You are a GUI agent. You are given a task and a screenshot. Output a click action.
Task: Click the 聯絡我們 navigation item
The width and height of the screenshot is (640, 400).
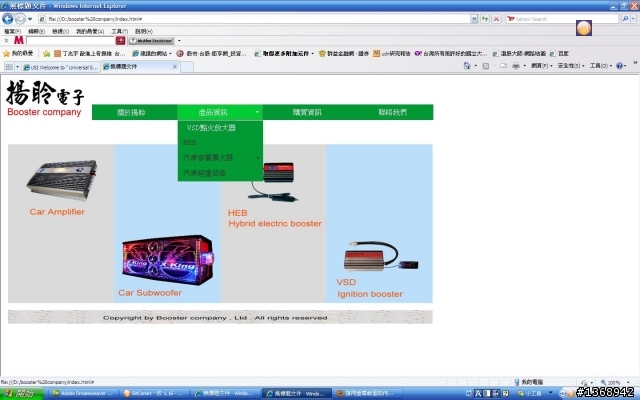[x=392, y=112]
